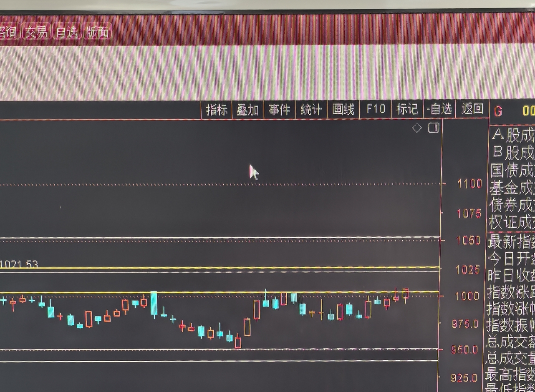Select the 画线 draw-line tool
535x392 pixels.
point(343,110)
